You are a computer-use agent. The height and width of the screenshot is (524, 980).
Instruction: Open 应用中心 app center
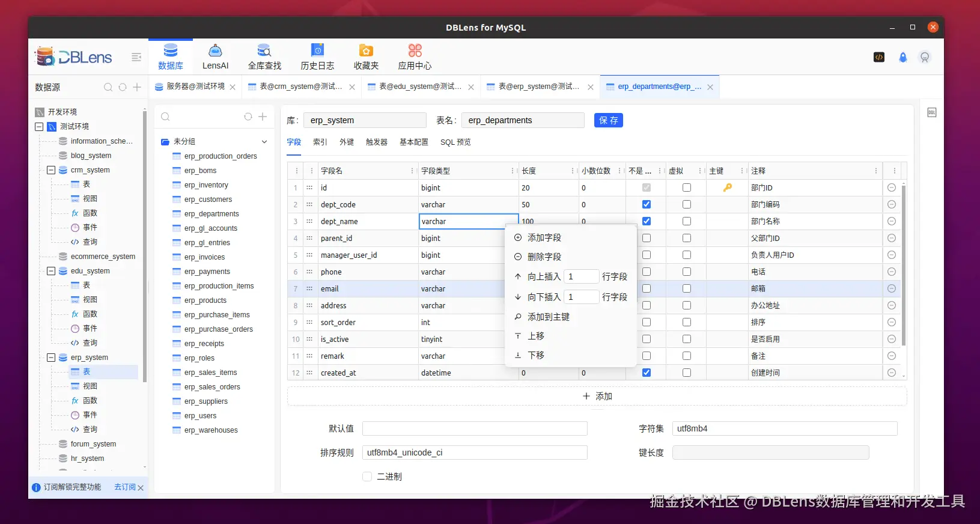coord(415,57)
